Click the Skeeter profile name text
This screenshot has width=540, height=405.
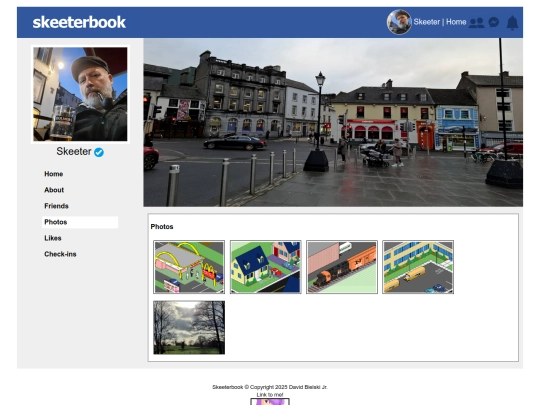coord(74,152)
